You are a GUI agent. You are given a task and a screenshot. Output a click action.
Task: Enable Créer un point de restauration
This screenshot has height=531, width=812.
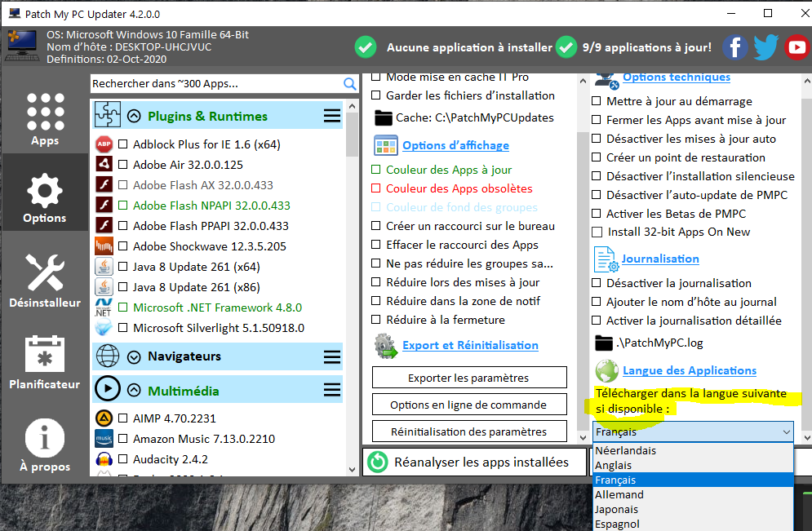(x=597, y=157)
